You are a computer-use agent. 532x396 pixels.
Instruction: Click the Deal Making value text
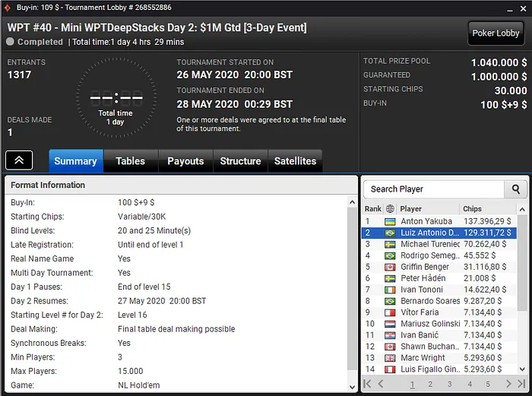click(x=176, y=329)
